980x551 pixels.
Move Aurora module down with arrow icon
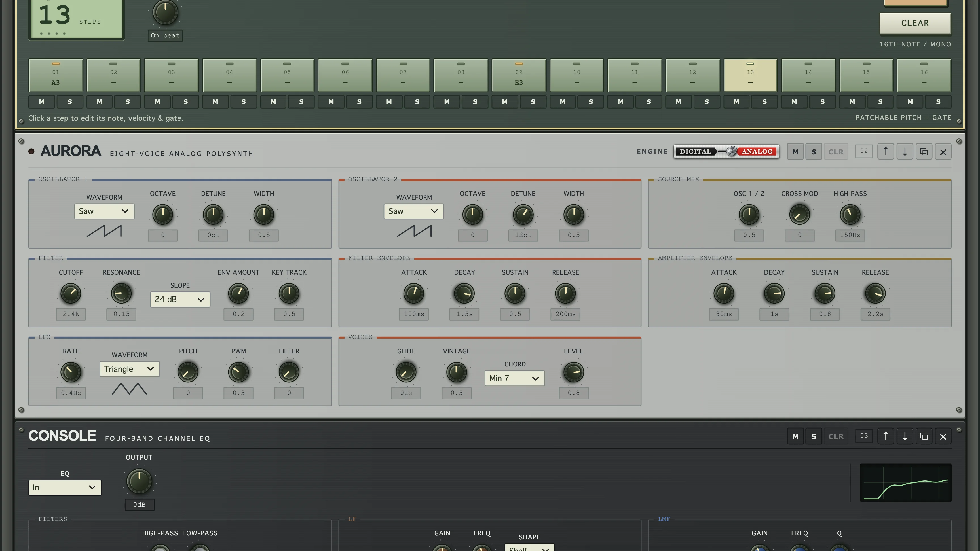click(905, 152)
